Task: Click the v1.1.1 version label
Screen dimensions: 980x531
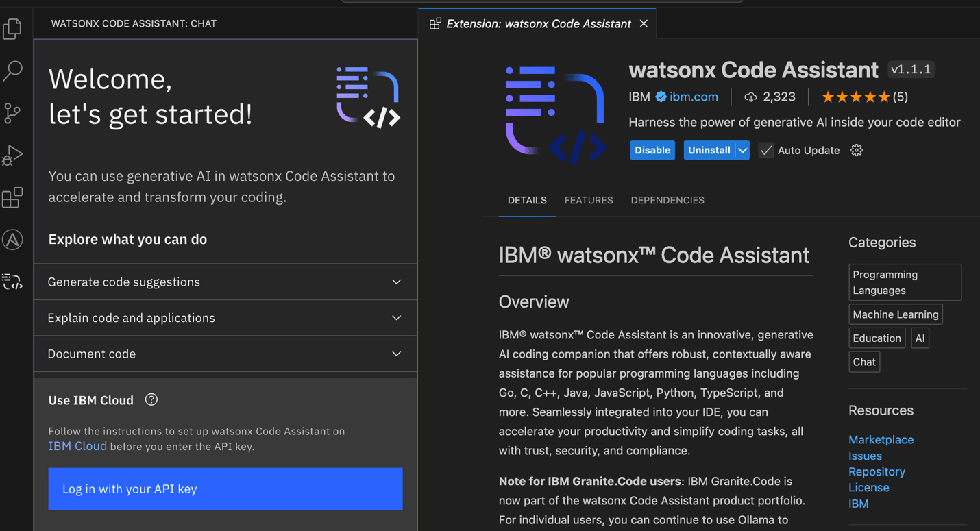Action: point(911,69)
